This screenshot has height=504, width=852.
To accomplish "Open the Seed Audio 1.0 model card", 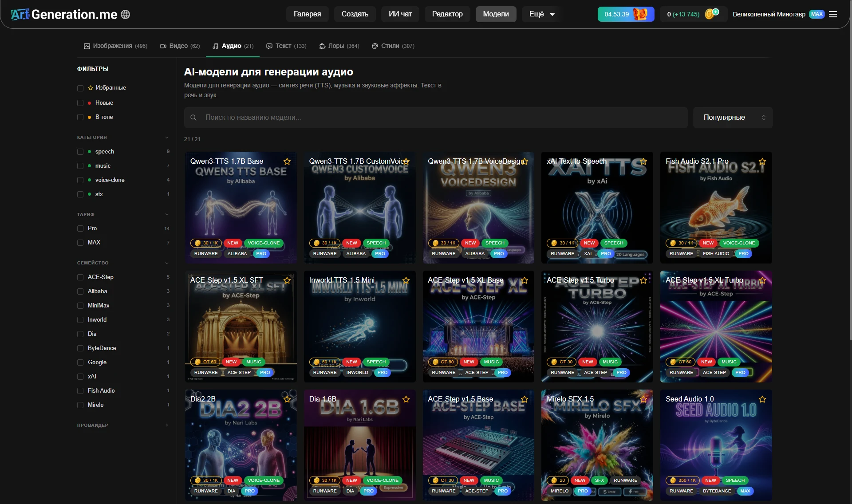I will (x=716, y=445).
